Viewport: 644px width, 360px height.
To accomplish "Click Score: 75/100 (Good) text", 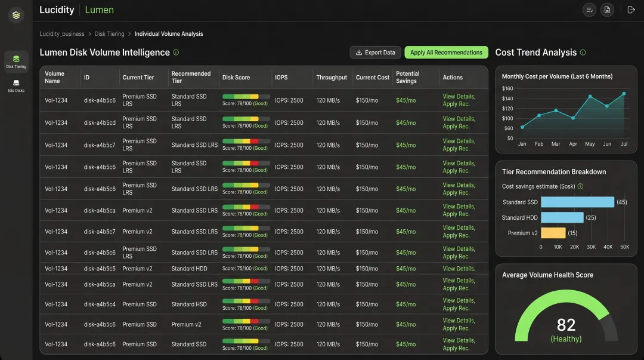I will (x=245, y=269).
